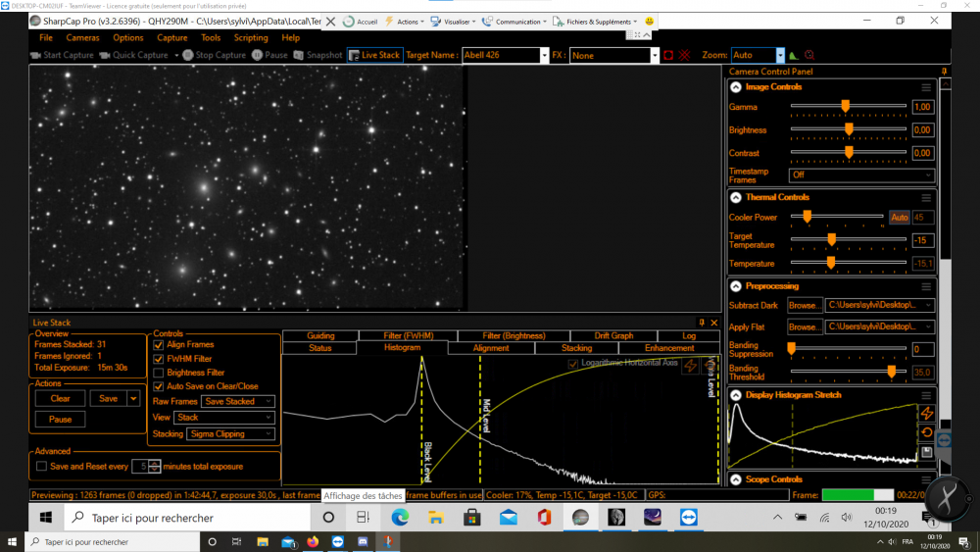Switch to the Guiding tab
The image size is (980, 552).
click(320, 335)
